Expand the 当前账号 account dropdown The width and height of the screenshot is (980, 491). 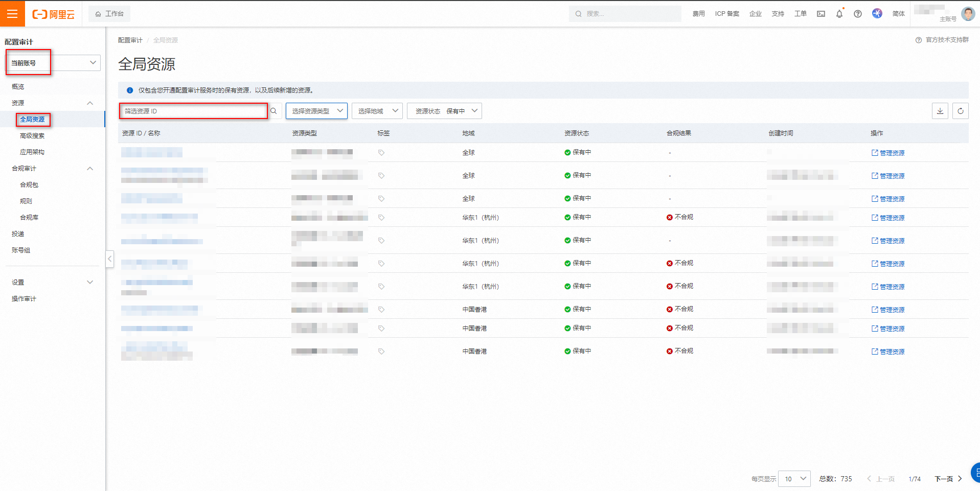pos(53,63)
